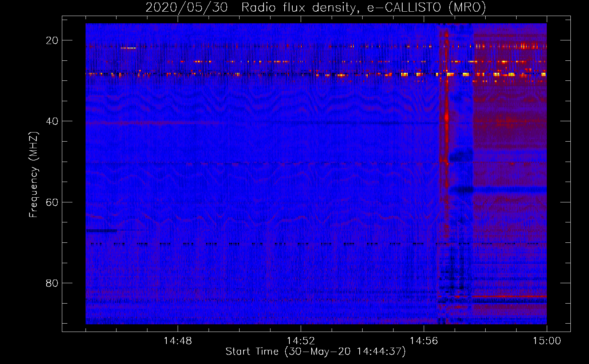Click the '14:48' time tick label
589x364 pixels.
click(x=178, y=341)
